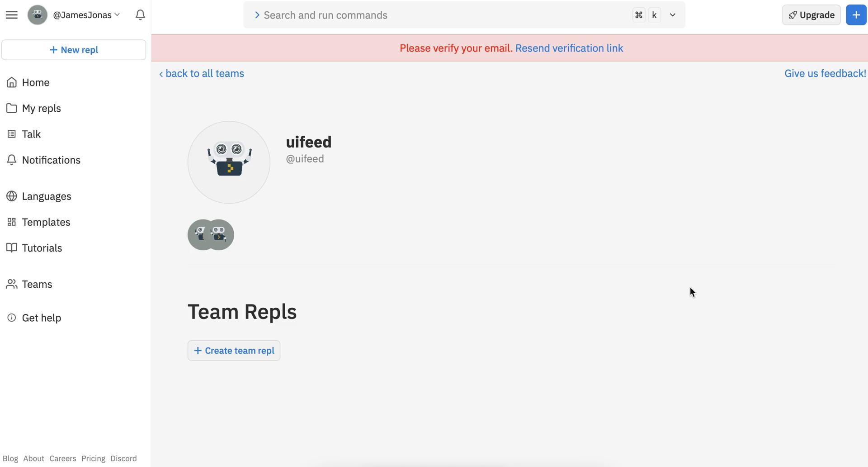View Tutorials from the sidebar
Viewport: 868px width, 467px height.
(42, 248)
